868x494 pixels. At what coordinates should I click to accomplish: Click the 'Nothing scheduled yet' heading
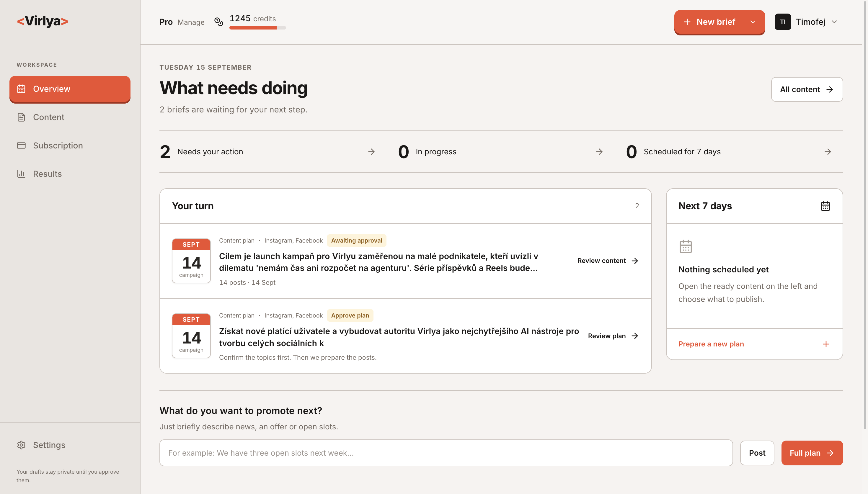[723, 269]
